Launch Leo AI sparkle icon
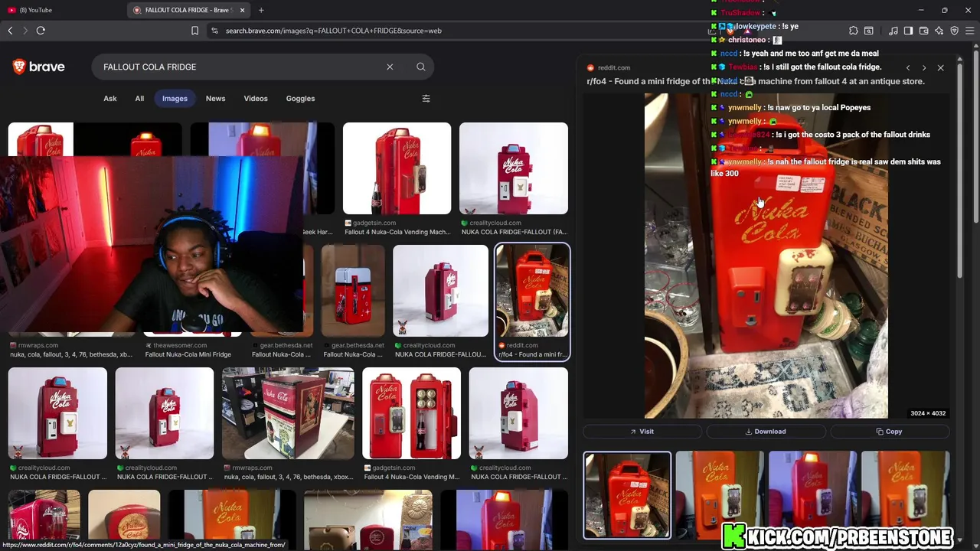The height and width of the screenshot is (551, 980). click(939, 31)
